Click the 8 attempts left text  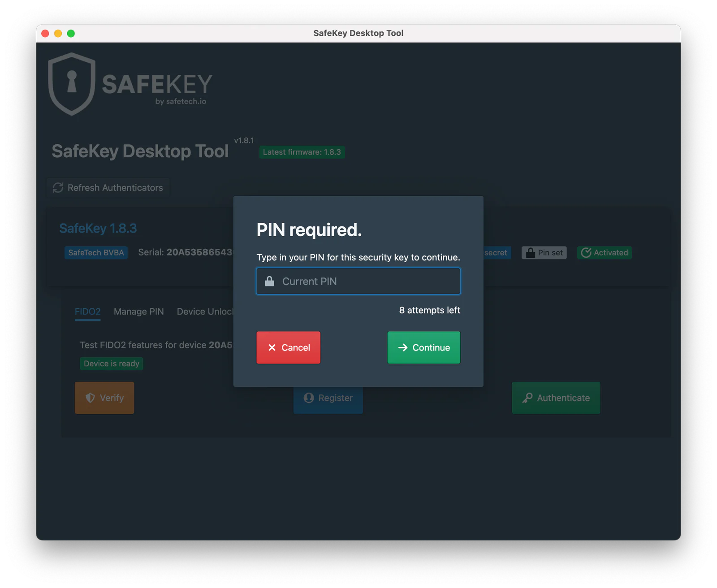[430, 310]
